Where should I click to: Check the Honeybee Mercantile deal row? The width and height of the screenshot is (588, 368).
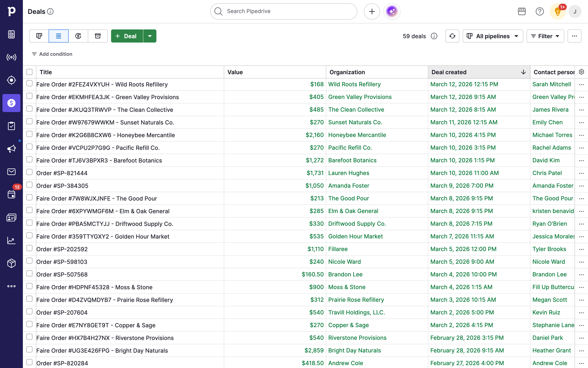pyautogui.click(x=29, y=134)
